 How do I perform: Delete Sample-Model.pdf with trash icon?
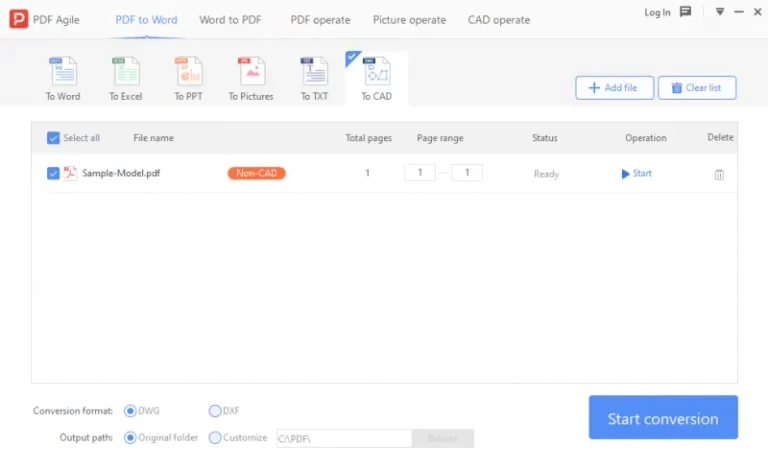pyautogui.click(x=719, y=174)
